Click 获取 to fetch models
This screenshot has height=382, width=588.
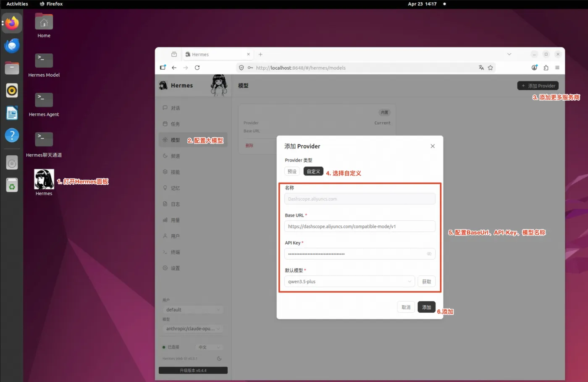point(426,282)
